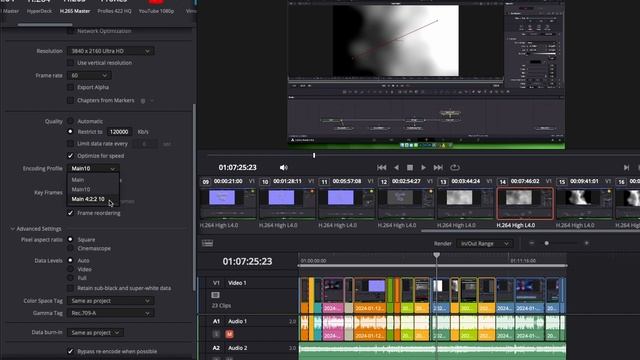
Task: Open Render In/Out Range dropdown
Action: (x=484, y=243)
